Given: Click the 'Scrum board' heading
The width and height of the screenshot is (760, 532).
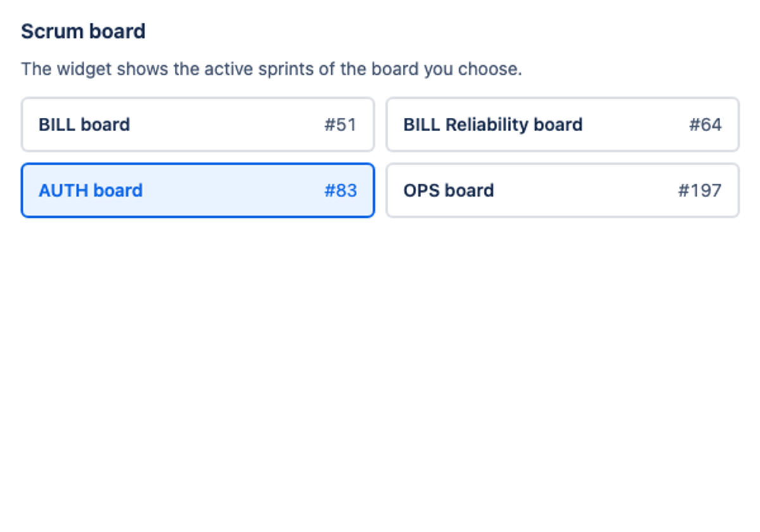Looking at the screenshot, I should point(83,31).
